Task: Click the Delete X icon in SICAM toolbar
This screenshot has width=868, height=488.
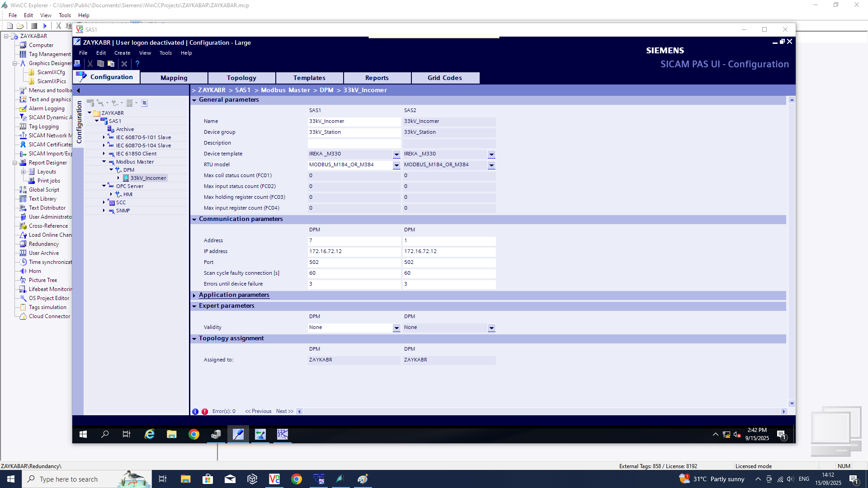Action: [124, 64]
